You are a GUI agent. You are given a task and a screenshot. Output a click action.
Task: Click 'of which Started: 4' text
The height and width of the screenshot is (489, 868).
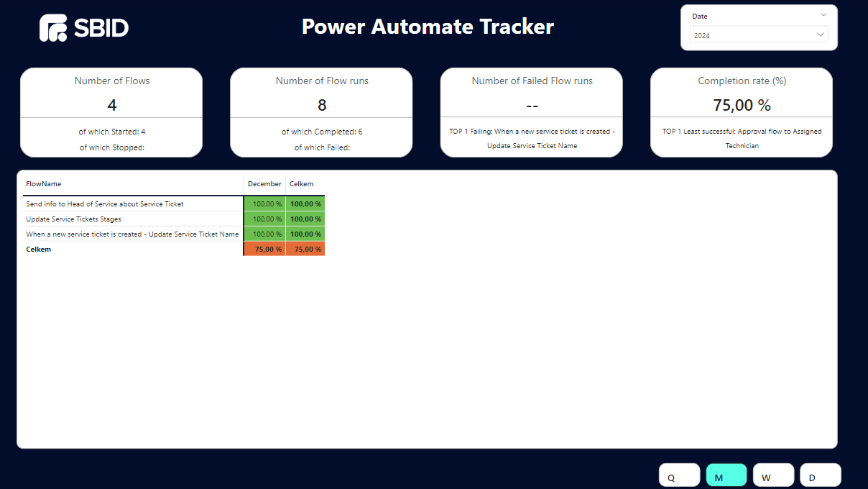(x=112, y=132)
